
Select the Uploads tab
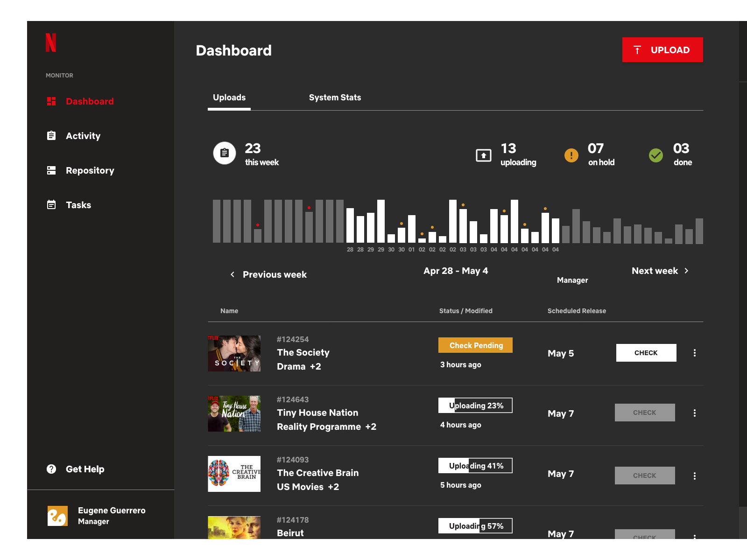[x=229, y=98]
